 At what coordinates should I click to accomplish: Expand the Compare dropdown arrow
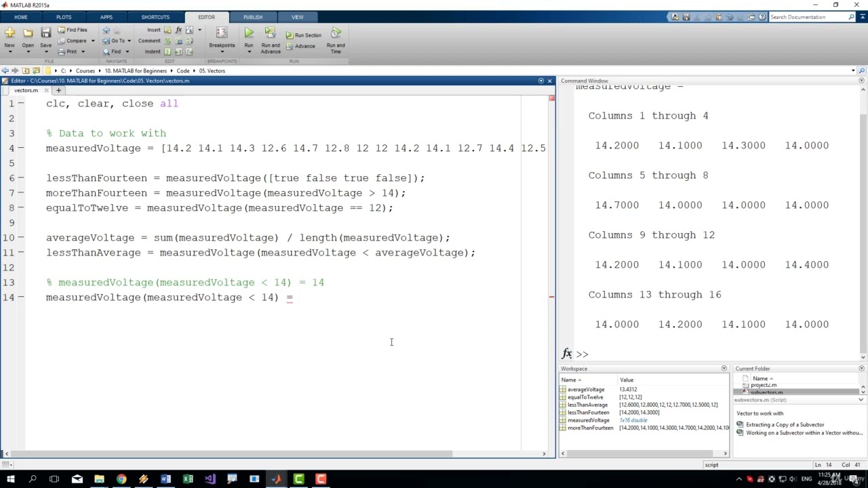pos(93,41)
